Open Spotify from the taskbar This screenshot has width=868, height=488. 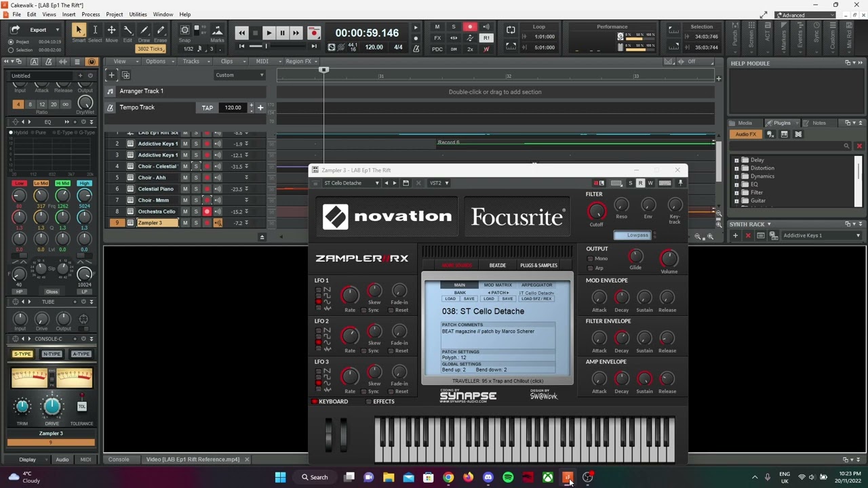click(x=507, y=478)
